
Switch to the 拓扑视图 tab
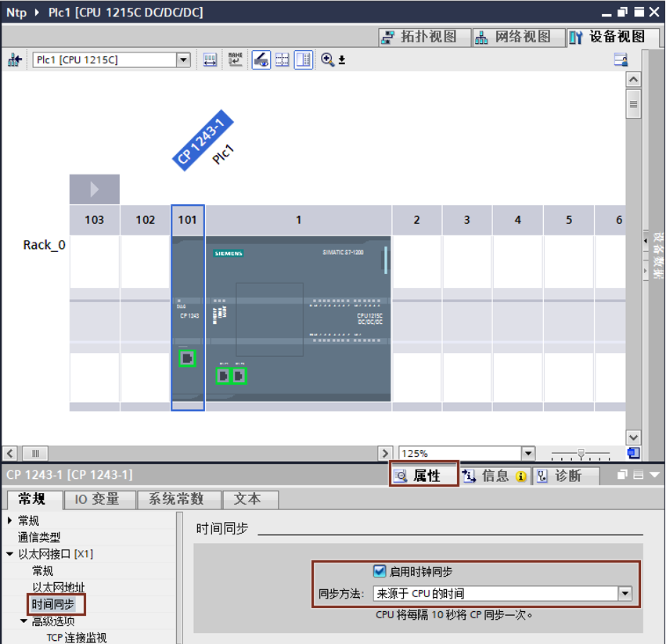425,37
